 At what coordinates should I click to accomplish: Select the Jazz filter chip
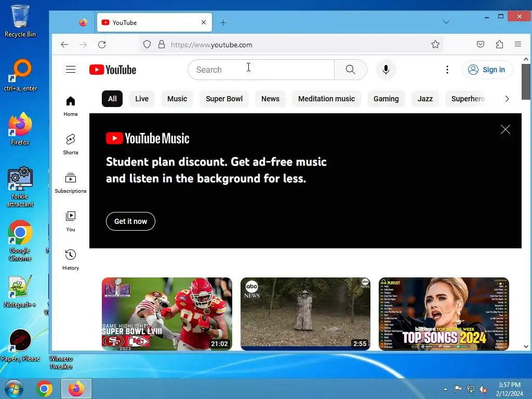click(425, 99)
